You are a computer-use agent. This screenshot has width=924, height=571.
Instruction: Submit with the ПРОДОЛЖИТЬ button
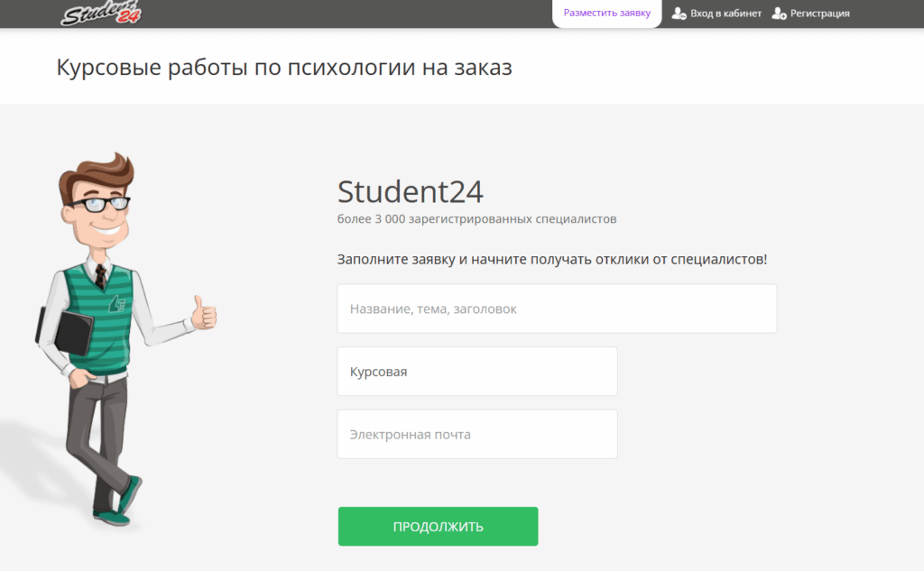pyautogui.click(x=438, y=526)
